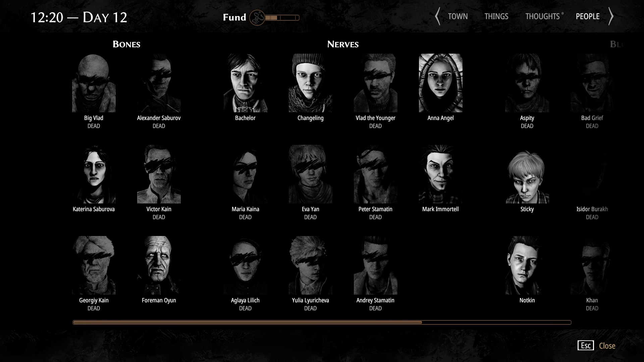Click DEAD status under Yulia Lyuricheva
Viewport: 644px width, 362px height.
310,308
